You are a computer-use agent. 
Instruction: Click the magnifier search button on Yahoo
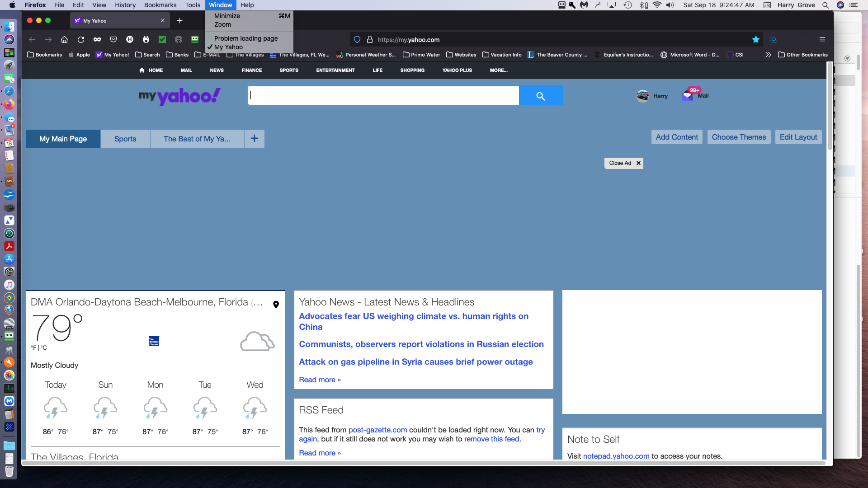(x=541, y=96)
